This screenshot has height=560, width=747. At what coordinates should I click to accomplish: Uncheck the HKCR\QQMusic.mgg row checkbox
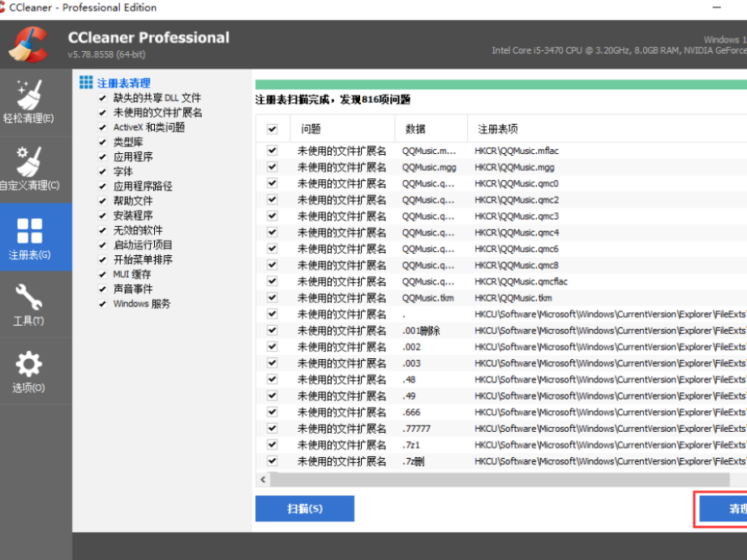tap(272, 167)
